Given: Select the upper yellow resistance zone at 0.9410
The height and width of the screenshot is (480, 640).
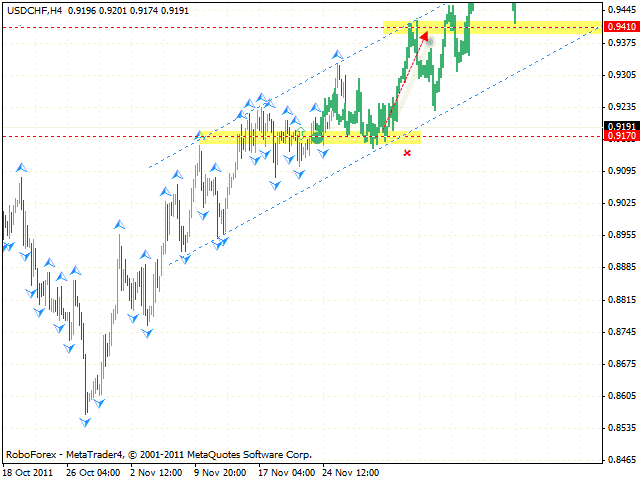Looking at the screenshot, I should (490, 28).
